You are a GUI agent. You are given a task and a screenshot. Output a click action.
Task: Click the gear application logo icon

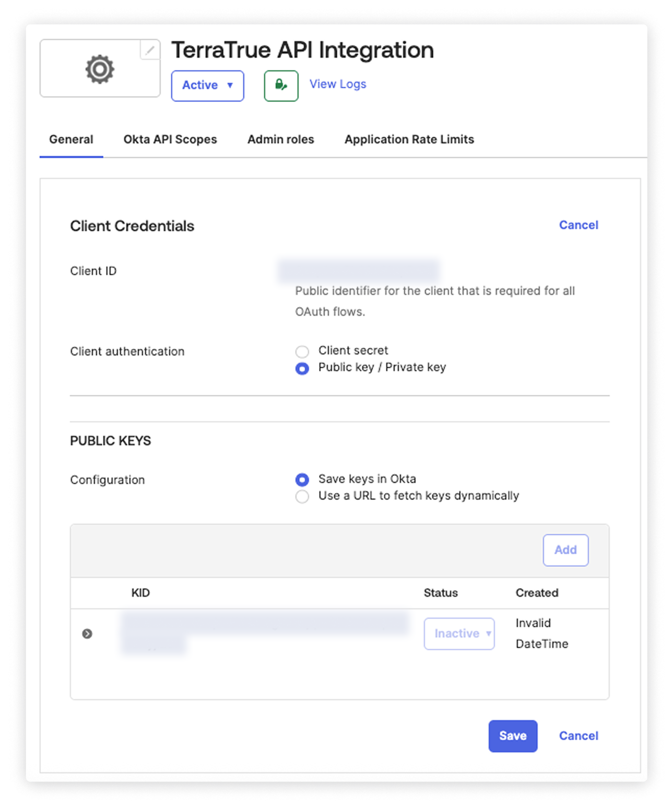(100, 69)
